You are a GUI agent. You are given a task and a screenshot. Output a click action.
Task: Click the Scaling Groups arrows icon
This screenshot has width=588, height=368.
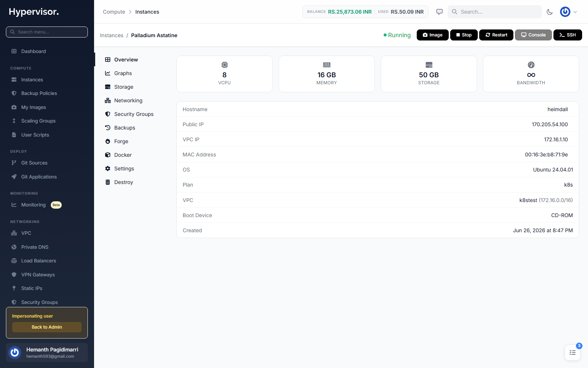tap(14, 121)
